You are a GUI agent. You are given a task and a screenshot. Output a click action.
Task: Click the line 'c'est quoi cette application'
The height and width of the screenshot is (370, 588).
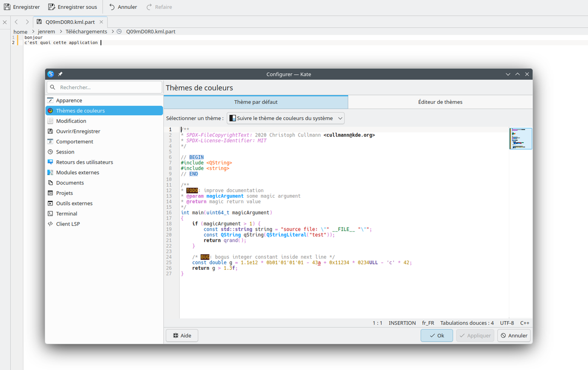(x=61, y=43)
